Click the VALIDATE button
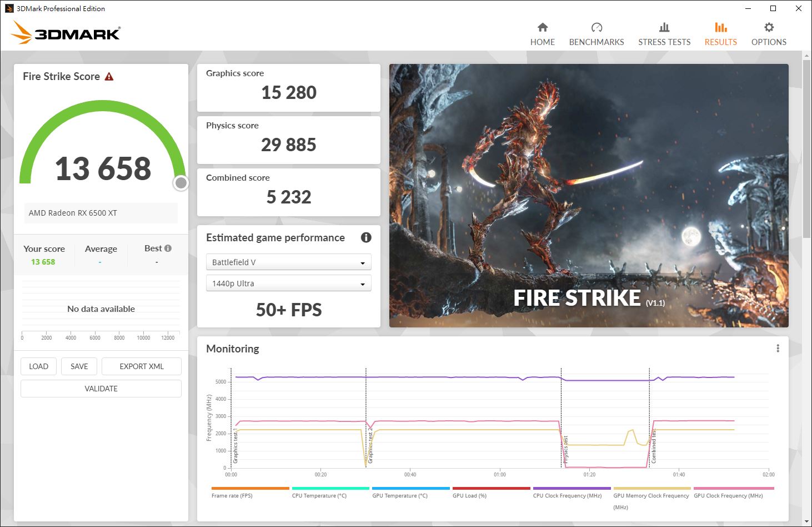 (101, 389)
